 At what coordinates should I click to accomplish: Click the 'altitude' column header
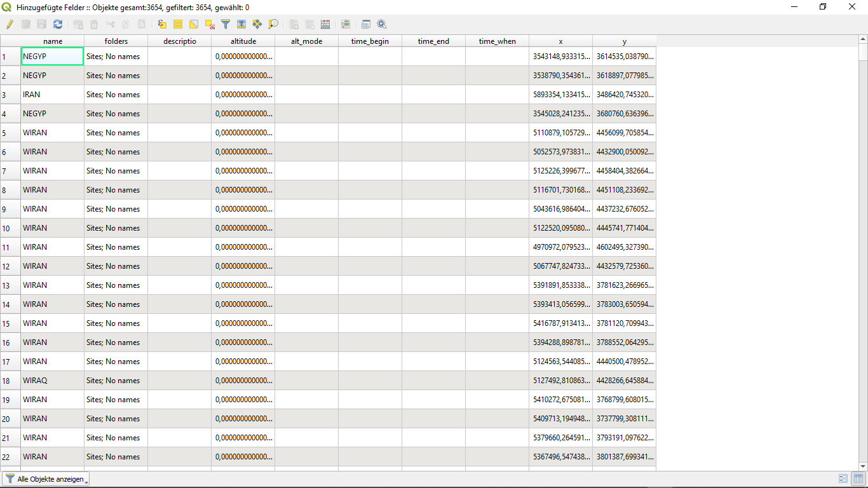pyautogui.click(x=243, y=41)
